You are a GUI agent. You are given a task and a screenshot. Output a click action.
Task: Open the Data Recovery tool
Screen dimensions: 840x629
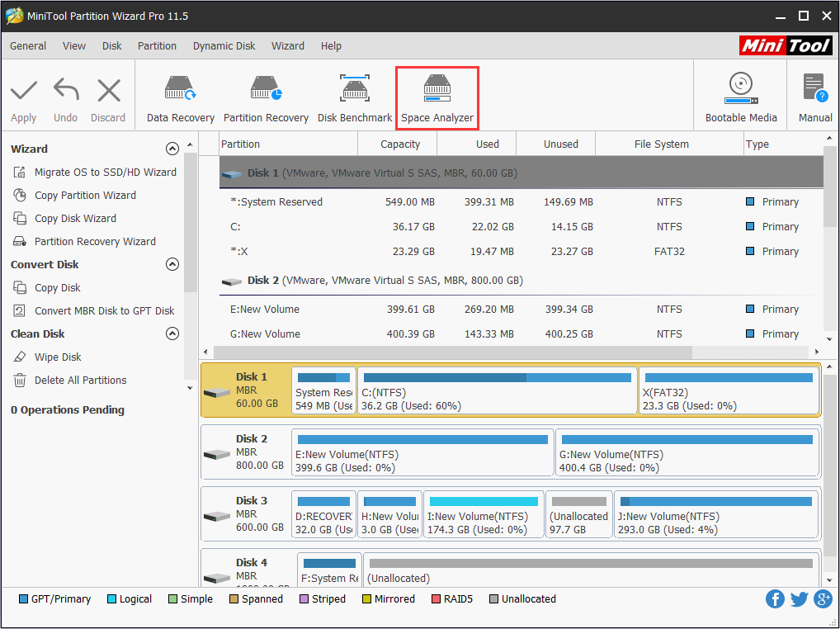[181, 99]
